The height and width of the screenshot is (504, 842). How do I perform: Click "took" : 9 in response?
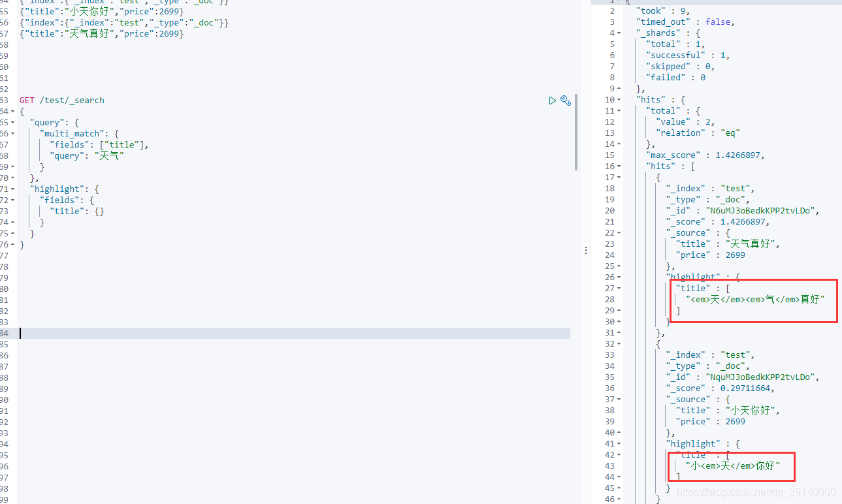(x=662, y=11)
